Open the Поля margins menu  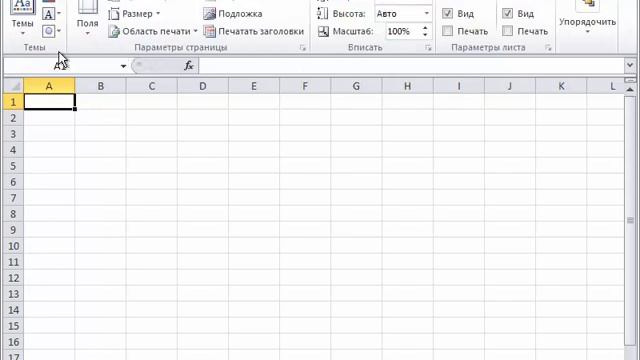point(87,18)
